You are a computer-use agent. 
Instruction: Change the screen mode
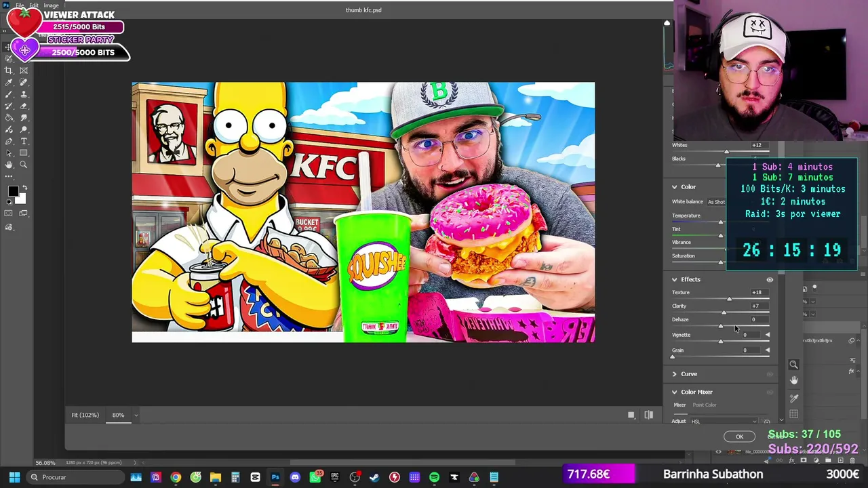(x=24, y=213)
